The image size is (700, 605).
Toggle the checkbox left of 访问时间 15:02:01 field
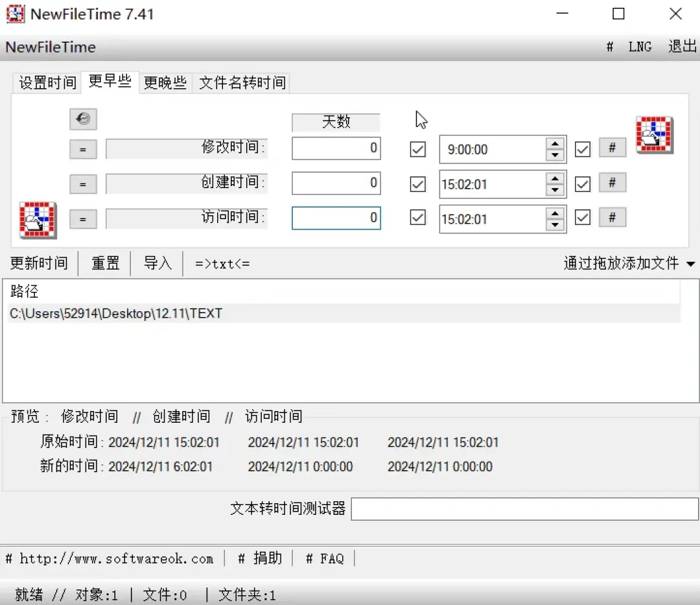pyautogui.click(x=418, y=217)
